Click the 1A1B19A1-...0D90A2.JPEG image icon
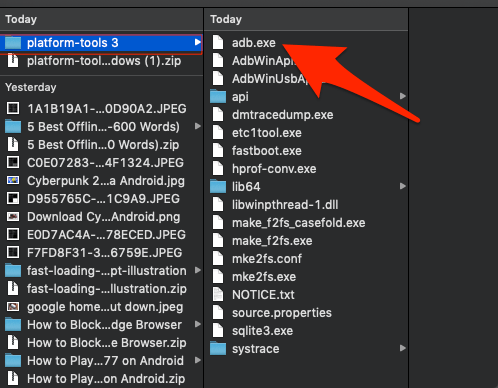 pos(13,109)
